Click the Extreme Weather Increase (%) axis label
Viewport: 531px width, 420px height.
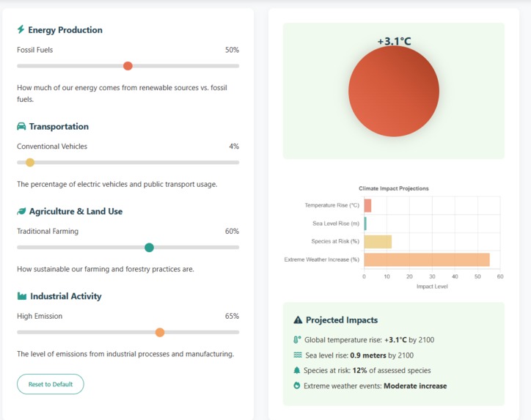(322, 259)
